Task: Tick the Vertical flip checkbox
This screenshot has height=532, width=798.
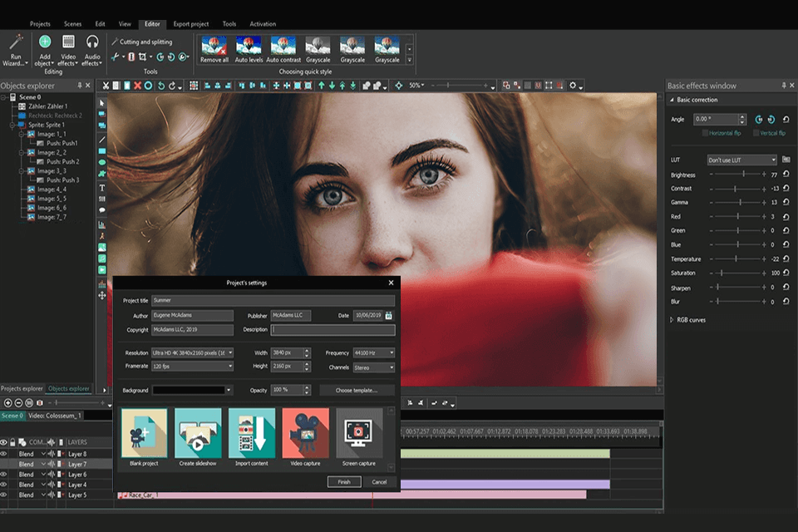Action: 756,133
